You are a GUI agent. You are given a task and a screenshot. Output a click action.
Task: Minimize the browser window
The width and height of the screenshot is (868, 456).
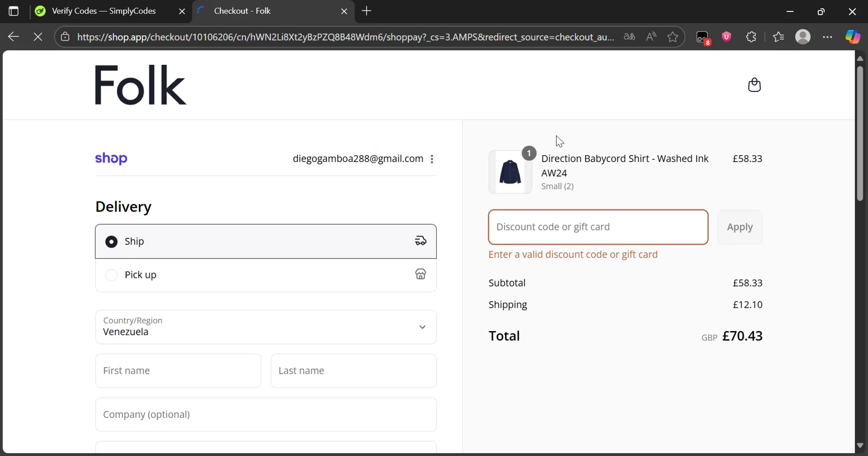(790, 11)
